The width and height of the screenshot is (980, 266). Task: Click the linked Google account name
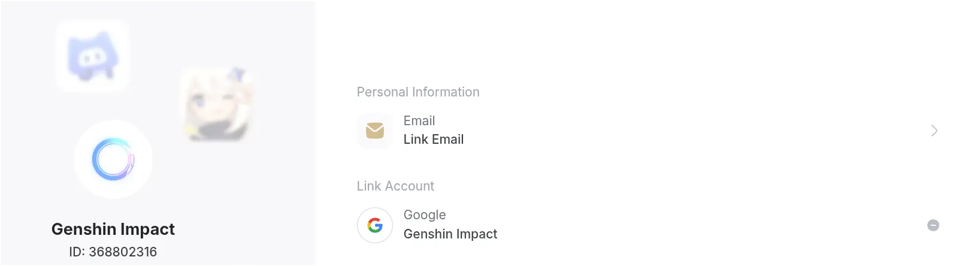(x=450, y=234)
